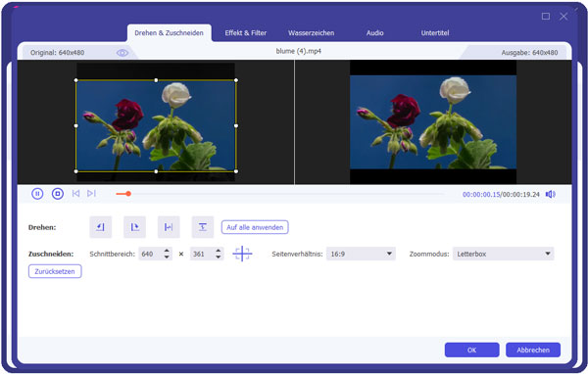Rotate video left 90 degrees

tap(101, 227)
